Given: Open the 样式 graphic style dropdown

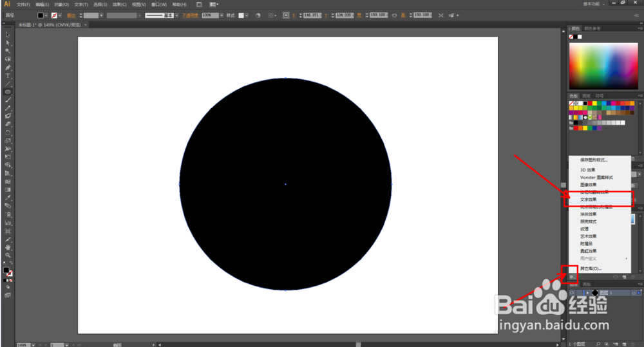Looking at the screenshot, I should pyautogui.click(x=247, y=15).
